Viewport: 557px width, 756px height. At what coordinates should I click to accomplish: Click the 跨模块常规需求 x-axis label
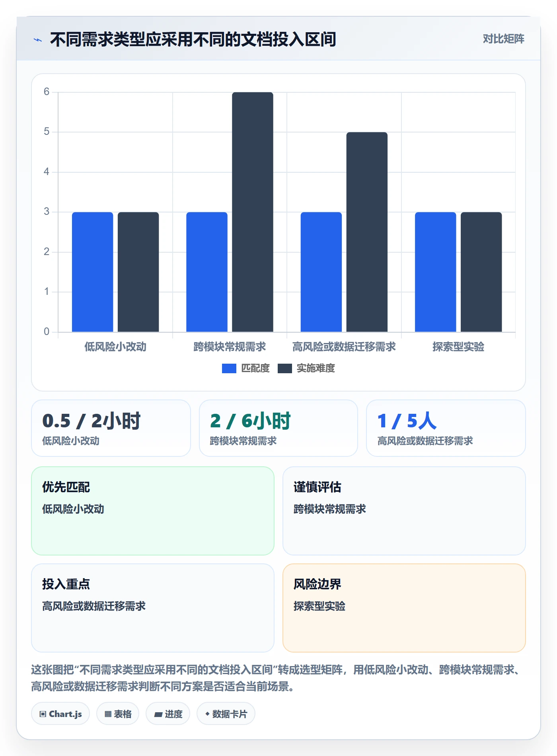[x=230, y=347]
